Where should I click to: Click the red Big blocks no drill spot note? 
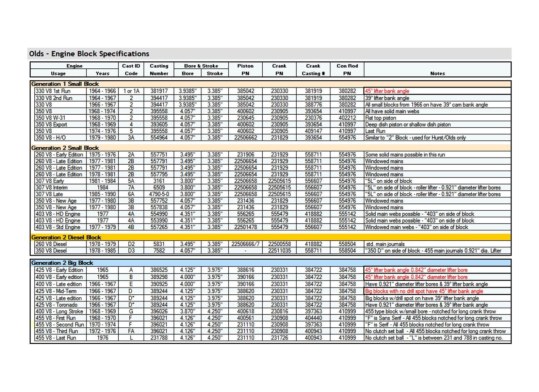[x=424, y=291]
